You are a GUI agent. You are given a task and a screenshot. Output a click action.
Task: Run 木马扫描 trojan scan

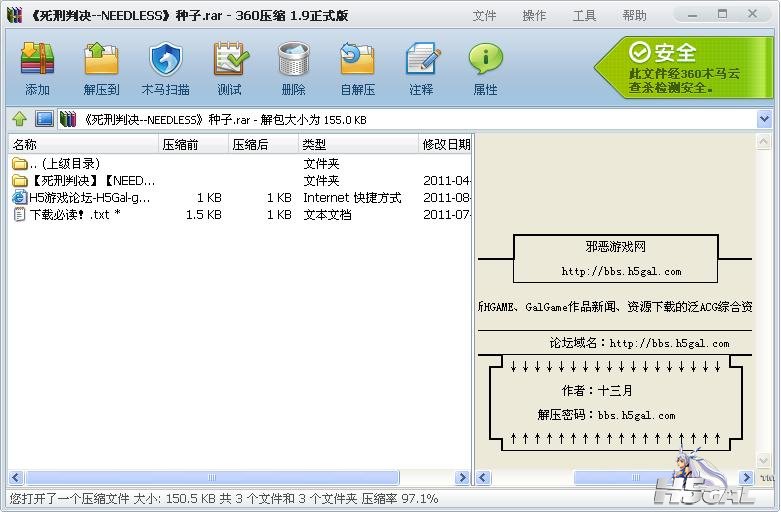pos(165,66)
